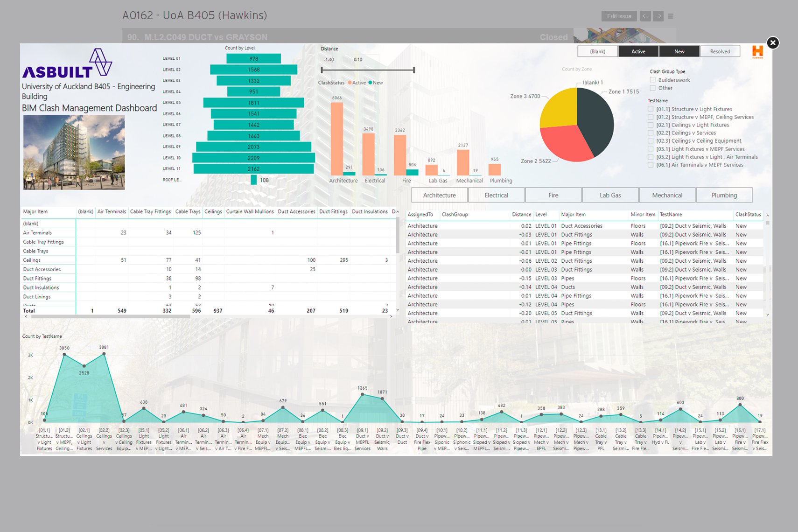Tick the Other clash group checkbox

[x=652, y=88]
